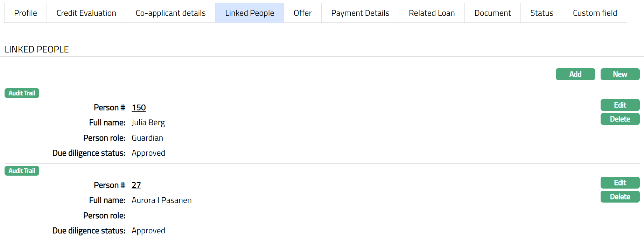The image size is (644, 240).
Task: Delete Aurora I Pasanen entry
Action: pos(620,197)
